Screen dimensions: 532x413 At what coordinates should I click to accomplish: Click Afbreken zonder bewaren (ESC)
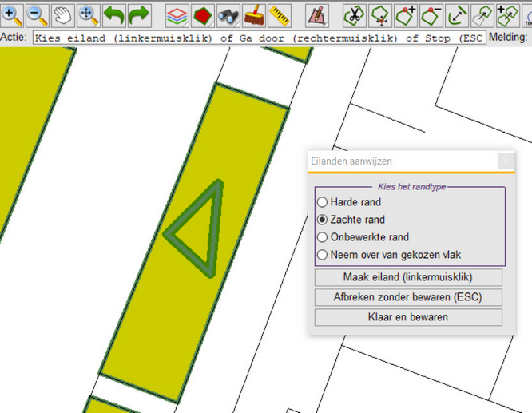click(x=408, y=297)
